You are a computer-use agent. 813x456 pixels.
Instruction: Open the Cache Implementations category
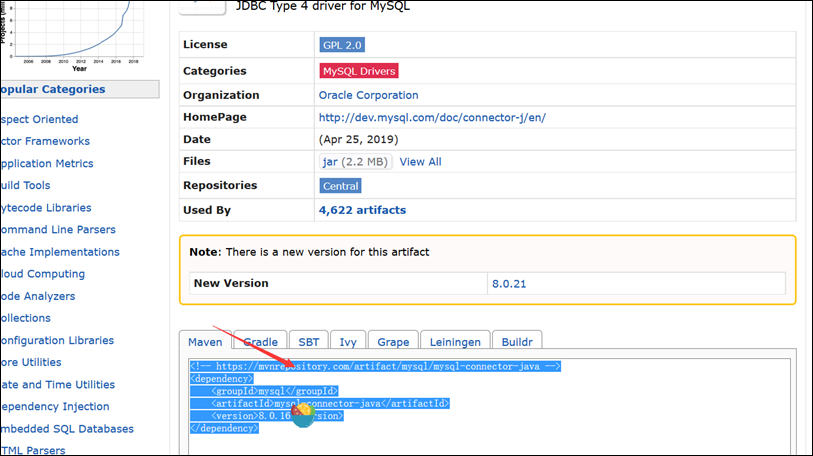pos(60,252)
